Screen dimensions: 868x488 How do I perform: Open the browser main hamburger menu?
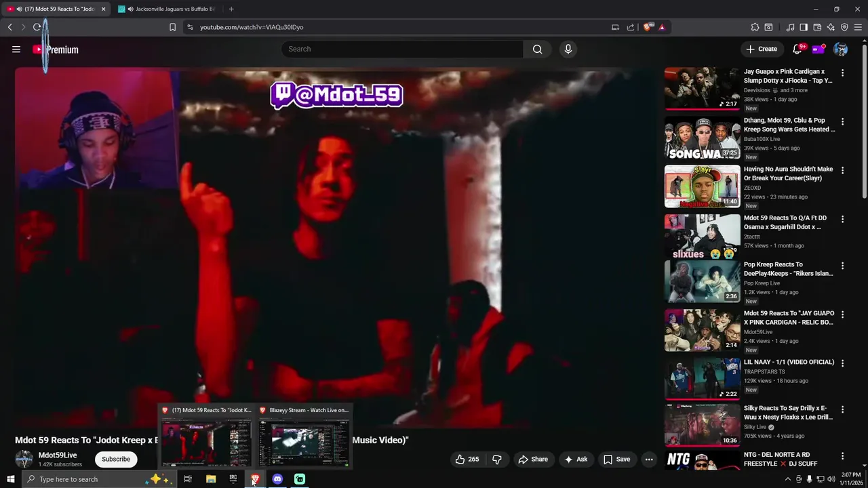(x=859, y=27)
